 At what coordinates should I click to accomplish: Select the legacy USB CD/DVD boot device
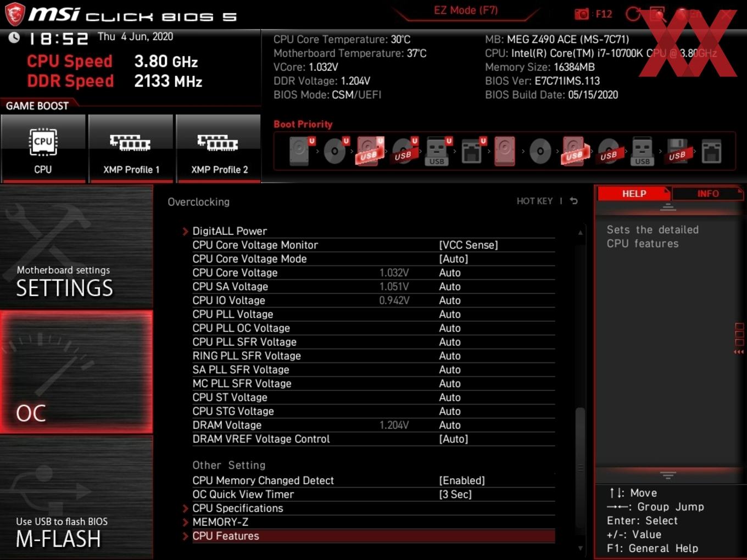point(609,150)
